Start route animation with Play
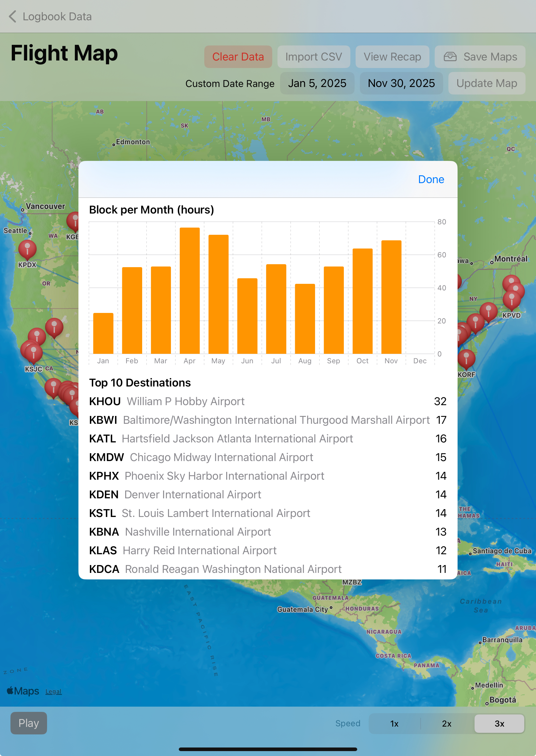 pos(29,723)
